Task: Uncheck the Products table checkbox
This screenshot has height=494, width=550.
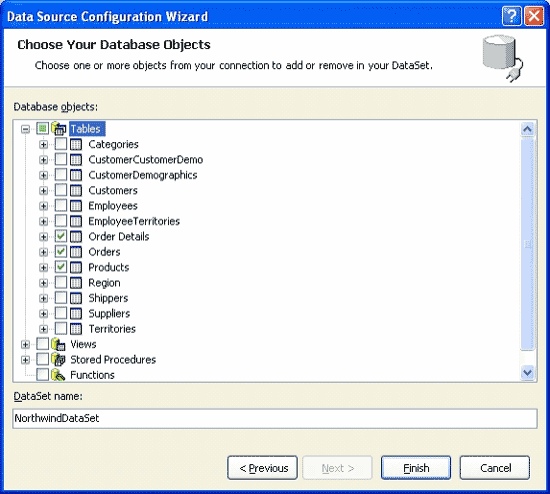Action: [61, 267]
